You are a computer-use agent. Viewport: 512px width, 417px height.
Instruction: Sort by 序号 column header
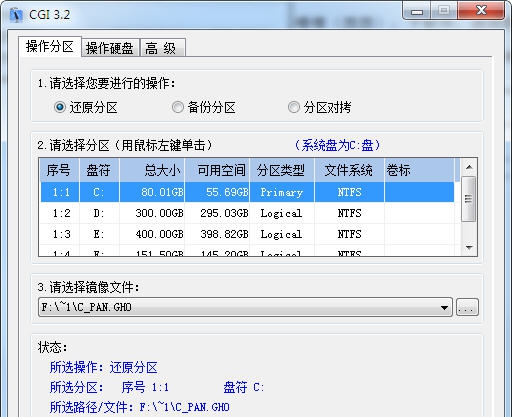(x=59, y=170)
